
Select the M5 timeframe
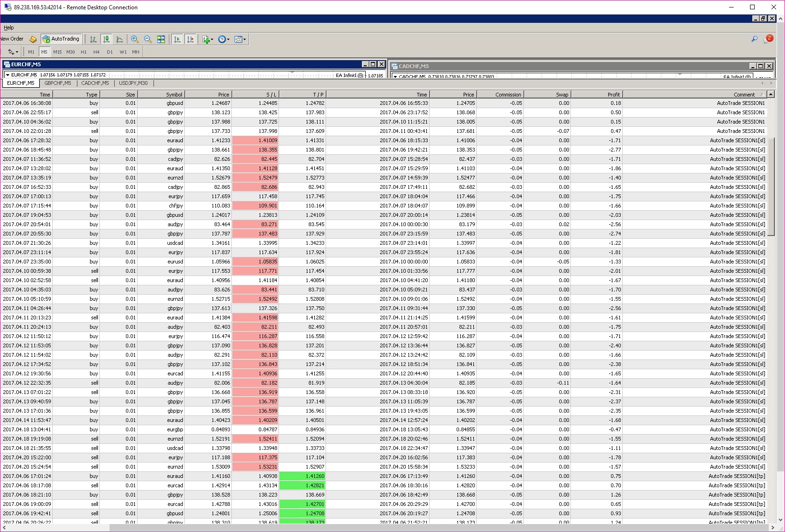click(44, 52)
